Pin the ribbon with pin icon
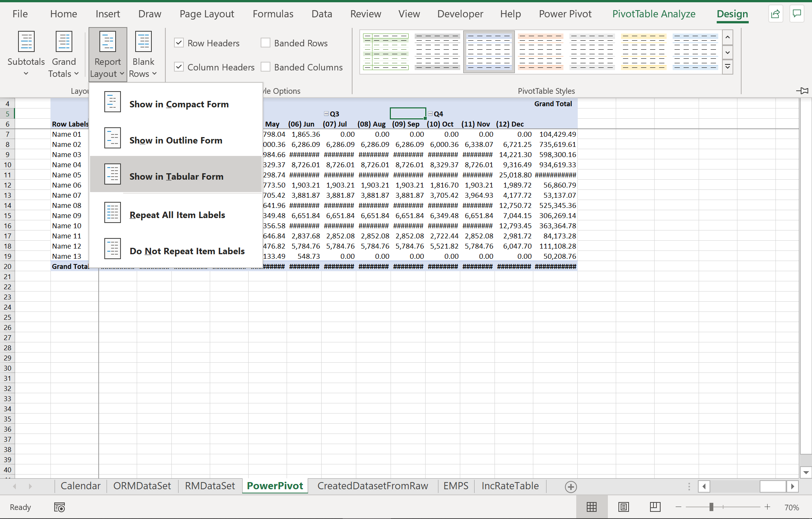This screenshot has height=519, width=812. pyautogui.click(x=802, y=90)
